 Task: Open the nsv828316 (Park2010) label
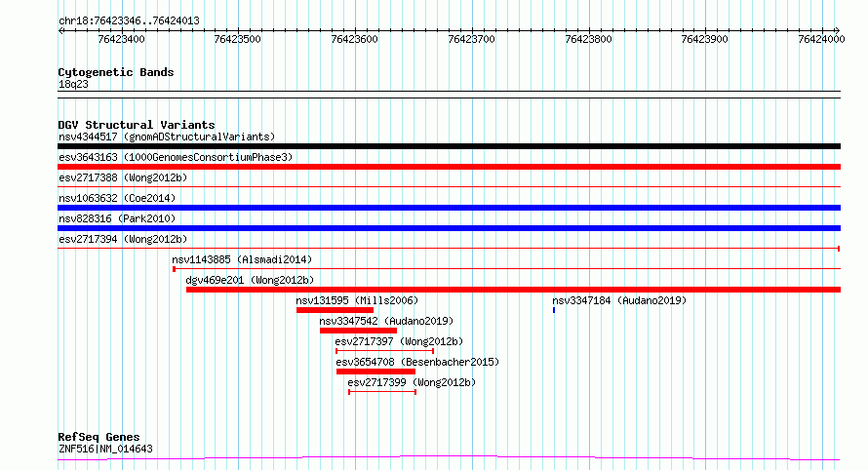pyautogui.click(x=117, y=218)
